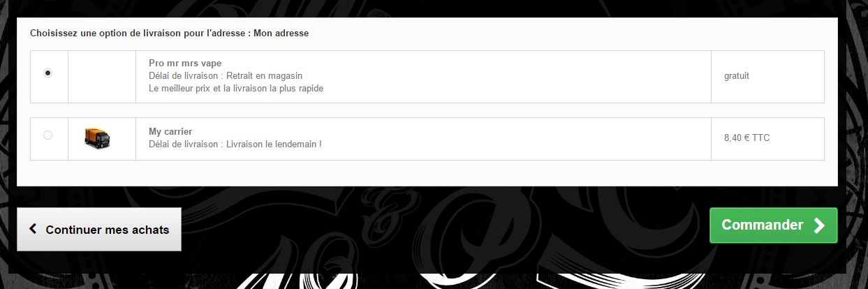Image resolution: width=868 pixels, height=289 pixels.
Task: Go back via Continuer mes achats label
Action: click(108, 230)
